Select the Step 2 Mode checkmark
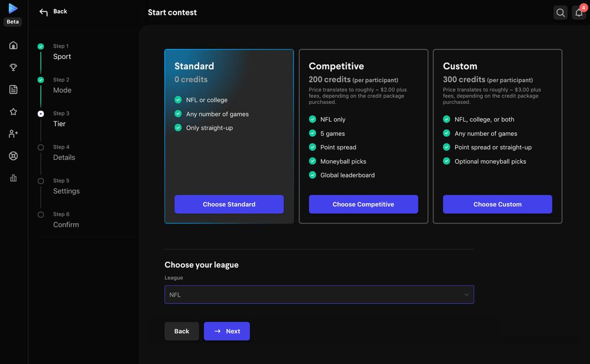The height and width of the screenshot is (364, 590). (x=40, y=79)
